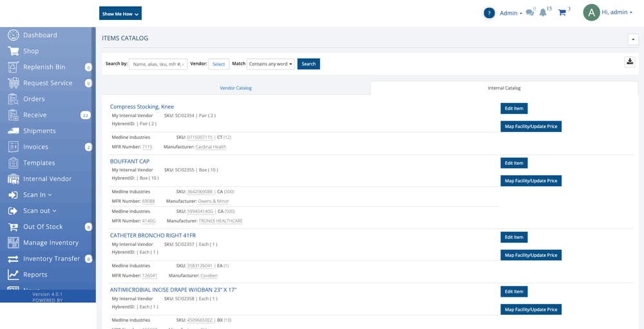
Task: Edit Item for CATHETER BRONCHO RIGHT 41FR
Action: tap(514, 238)
